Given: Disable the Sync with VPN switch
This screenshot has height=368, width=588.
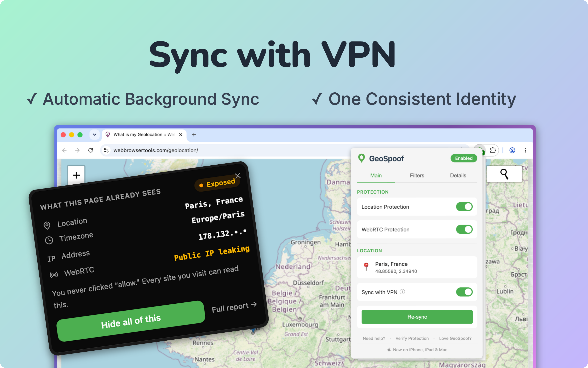Looking at the screenshot, I should 464,292.
